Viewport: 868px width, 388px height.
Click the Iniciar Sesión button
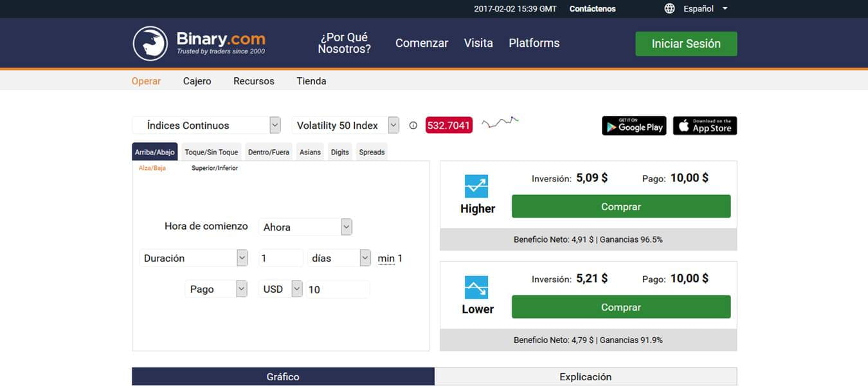pyautogui.click(x=686, y=44)
